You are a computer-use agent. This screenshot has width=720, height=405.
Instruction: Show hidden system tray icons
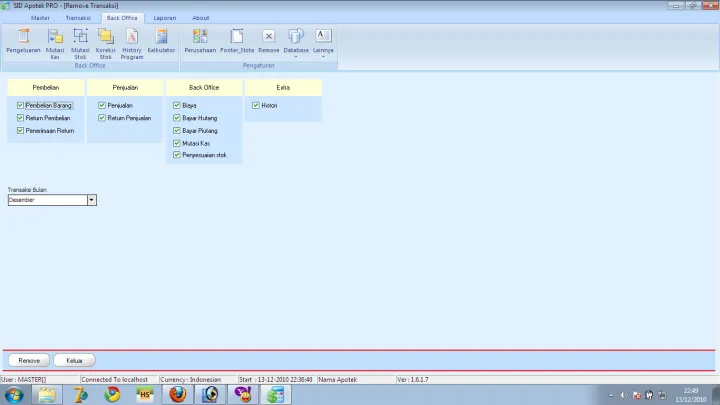611,395
